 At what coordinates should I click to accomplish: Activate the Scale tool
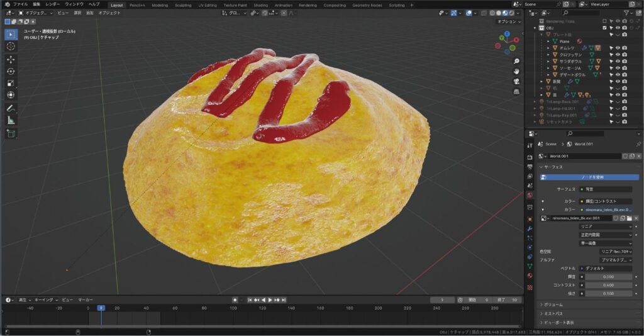click(x=11, y=83)
